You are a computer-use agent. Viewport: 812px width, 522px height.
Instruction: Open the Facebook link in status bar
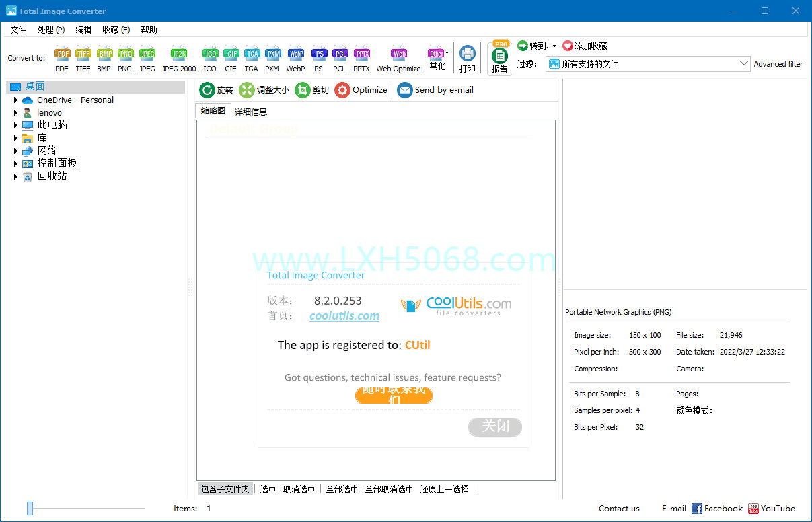(717, 509)
